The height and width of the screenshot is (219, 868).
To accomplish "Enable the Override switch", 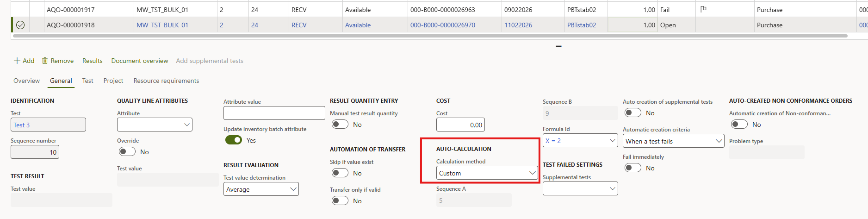I will tap(127, 152).
